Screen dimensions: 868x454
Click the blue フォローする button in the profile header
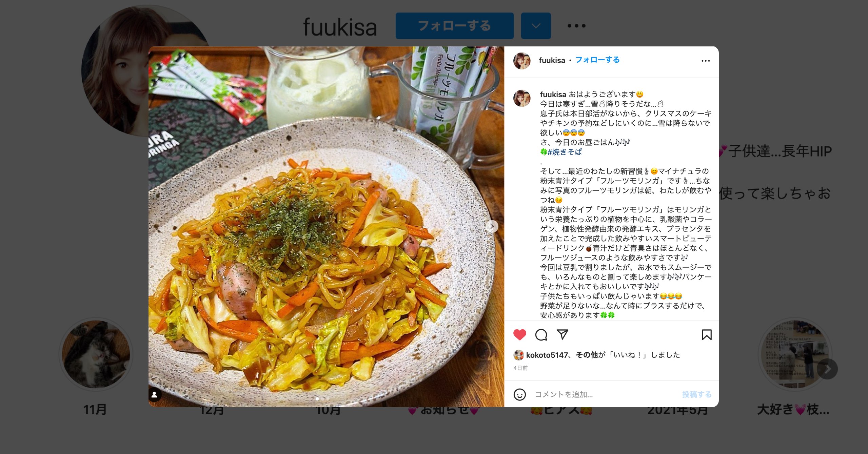(x=454, y=26)
